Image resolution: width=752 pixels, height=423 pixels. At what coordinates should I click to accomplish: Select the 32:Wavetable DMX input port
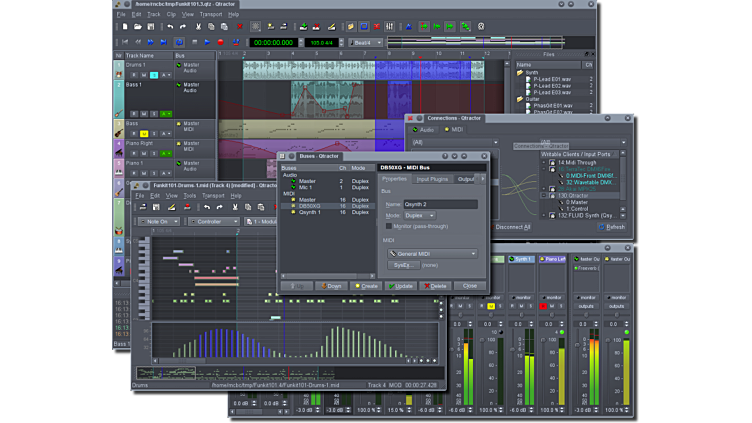point(589,183)
